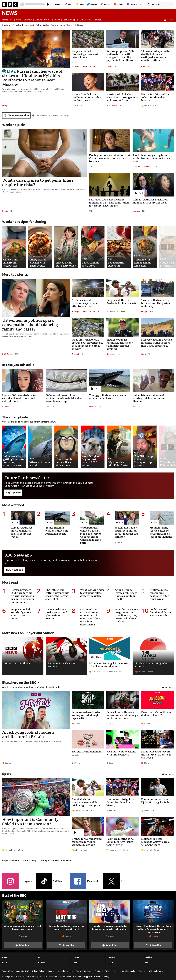Click the NEWS section banner logo
Viewport: 176px width, 980px height.
pos(9,13)
